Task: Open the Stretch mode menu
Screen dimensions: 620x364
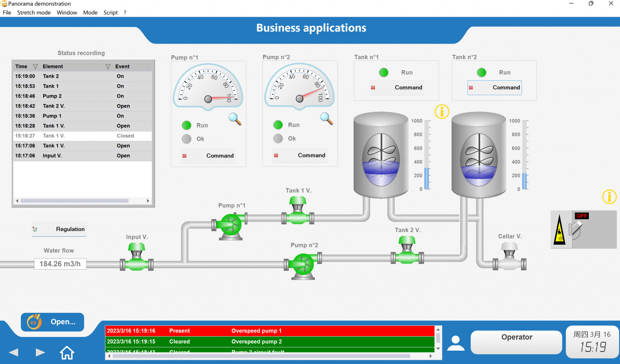Action: click(x=34, y=13)
